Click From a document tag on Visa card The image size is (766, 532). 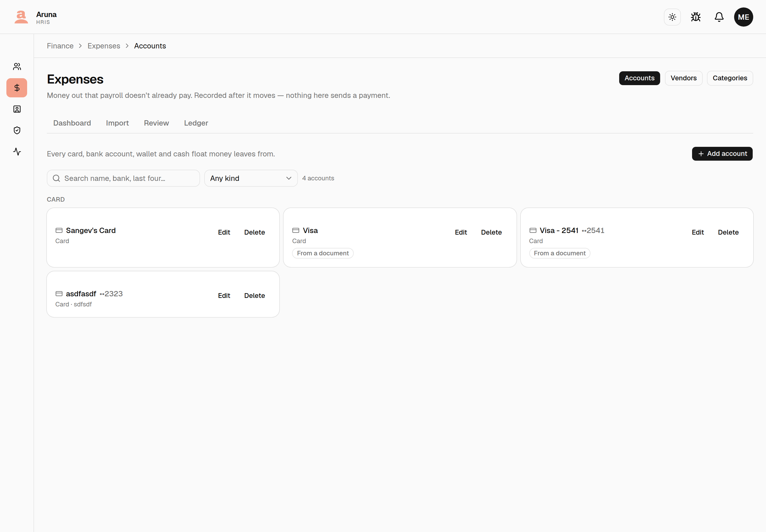323,253
